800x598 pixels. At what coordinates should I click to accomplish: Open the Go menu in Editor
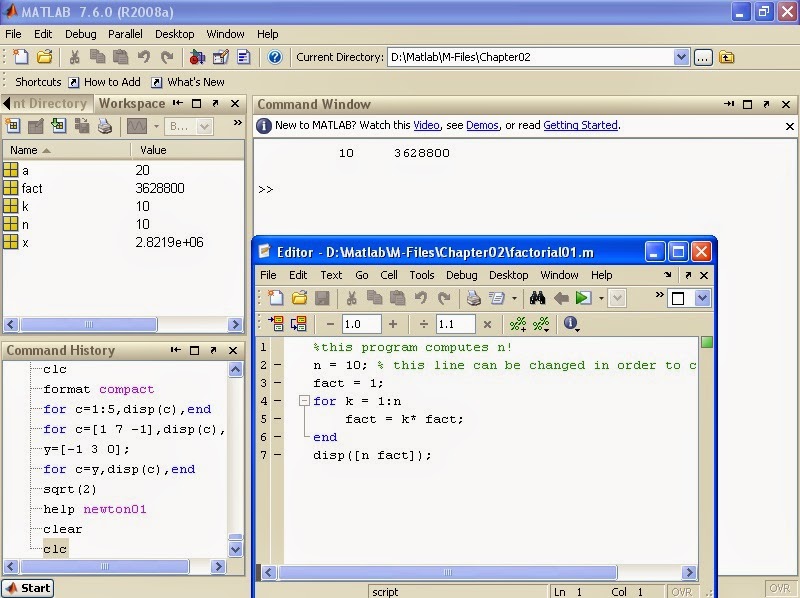pos(362,275)
